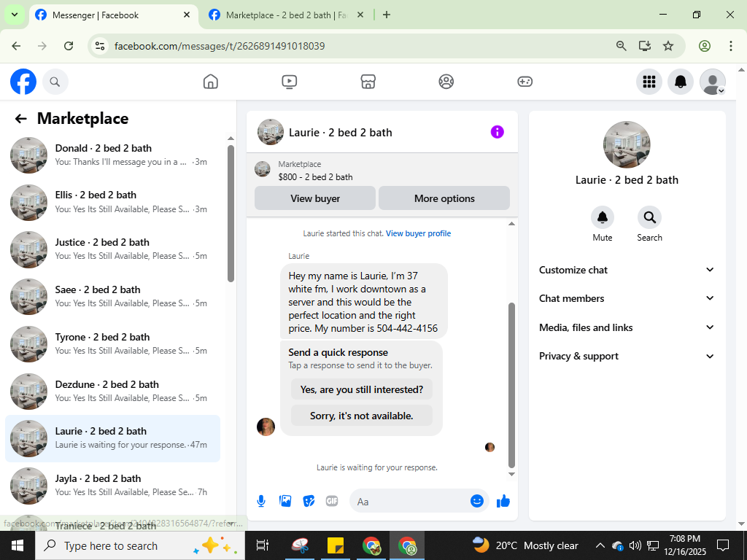Open Tyrone's 2 bed 2 bath conversation

pos(113,344)
